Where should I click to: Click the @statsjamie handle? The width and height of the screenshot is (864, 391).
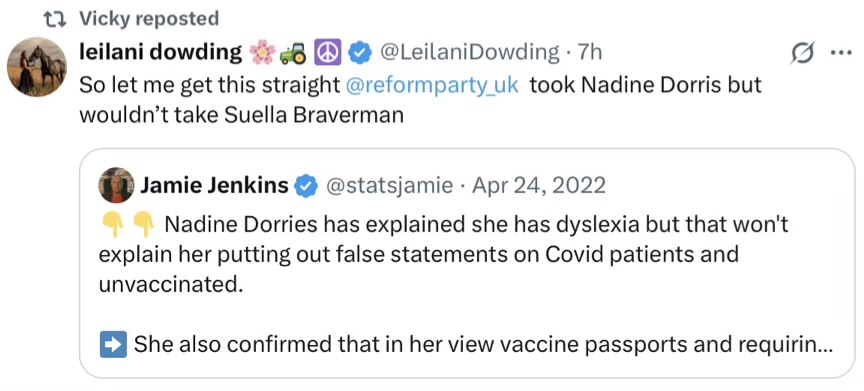click(390, 186)
